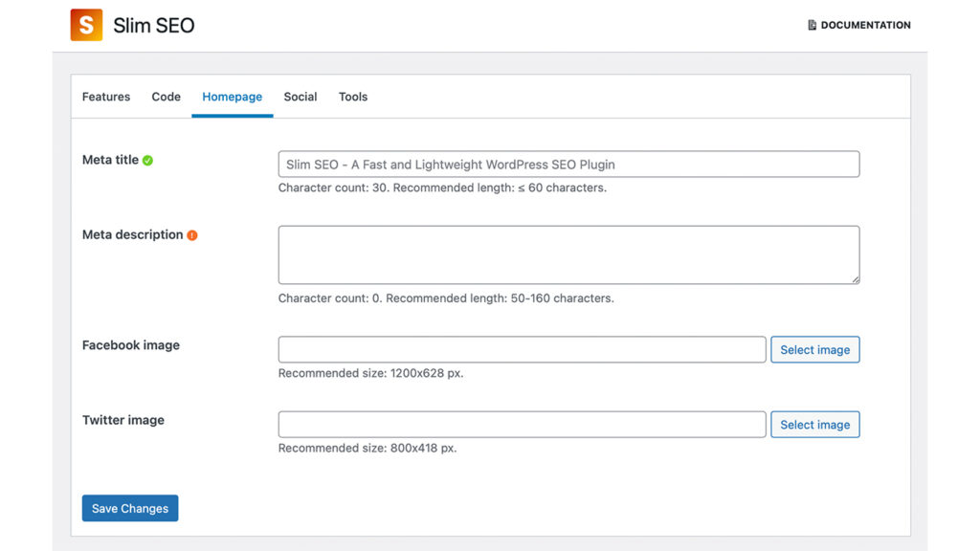This screenshot has height=551, width=980.
Task: Click 'Recommended length: 50-160 characters' text
Action: 500,298
